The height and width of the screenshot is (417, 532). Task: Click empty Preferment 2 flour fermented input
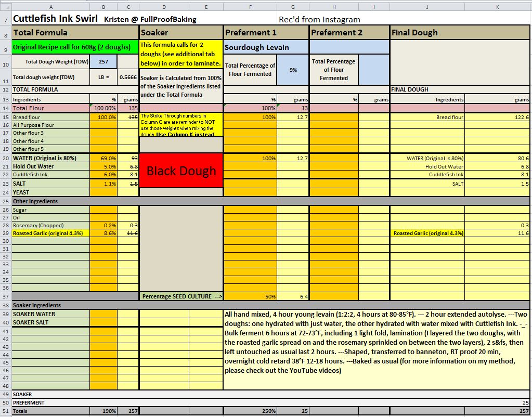pos(374,70)
